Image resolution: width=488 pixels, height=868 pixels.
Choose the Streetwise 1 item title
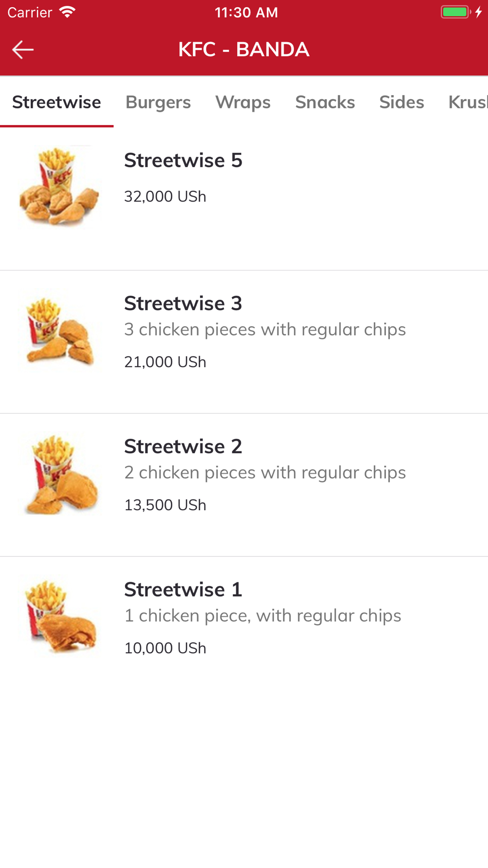183,589
